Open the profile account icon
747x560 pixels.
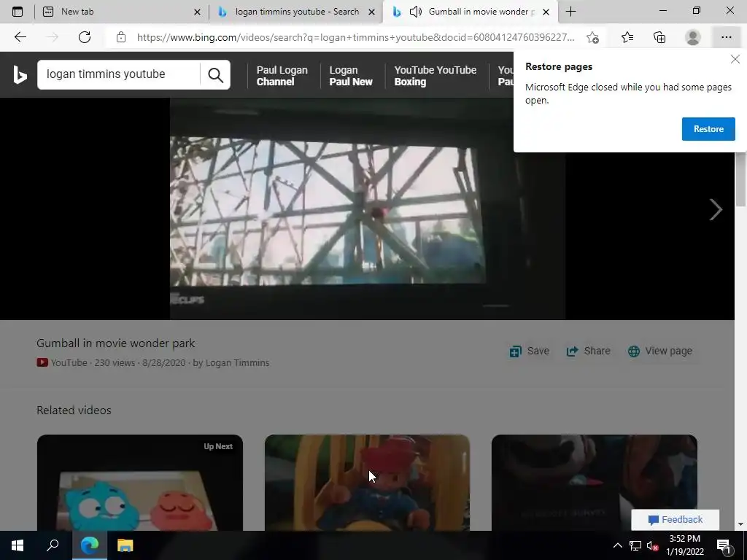coord(693,37)
